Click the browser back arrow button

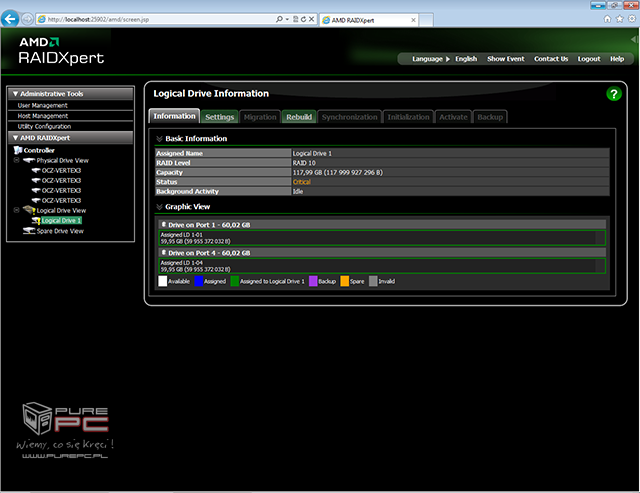pos(10,19)
